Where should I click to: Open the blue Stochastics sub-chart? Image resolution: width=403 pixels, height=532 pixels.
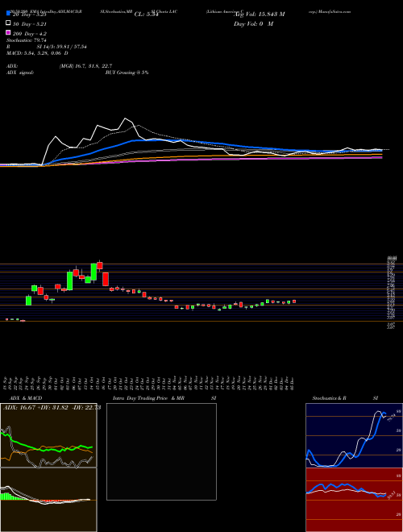point(354,435)
